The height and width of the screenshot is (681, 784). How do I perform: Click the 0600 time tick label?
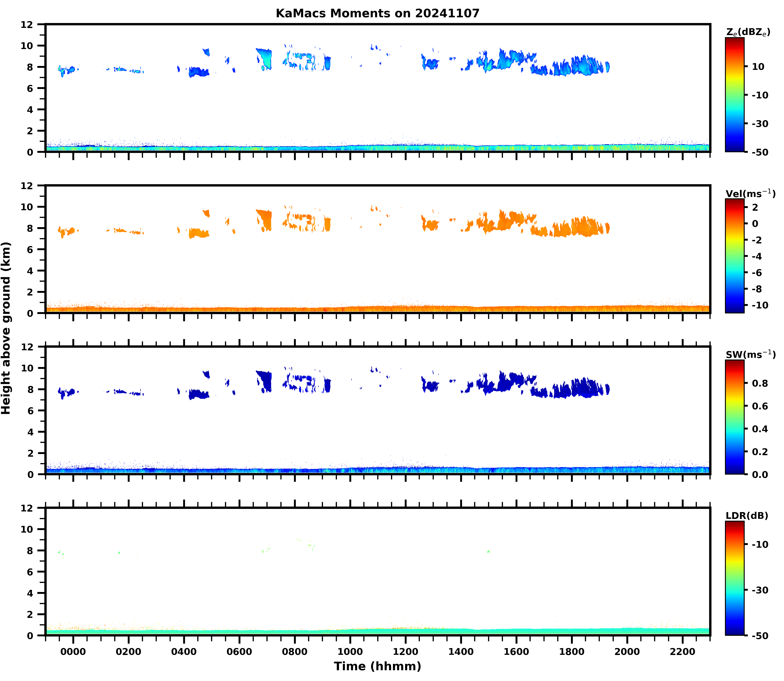pos(239,652)
